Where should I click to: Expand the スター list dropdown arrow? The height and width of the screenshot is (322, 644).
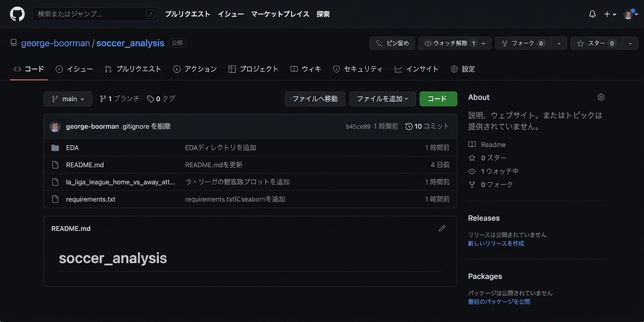coord(630,43)
